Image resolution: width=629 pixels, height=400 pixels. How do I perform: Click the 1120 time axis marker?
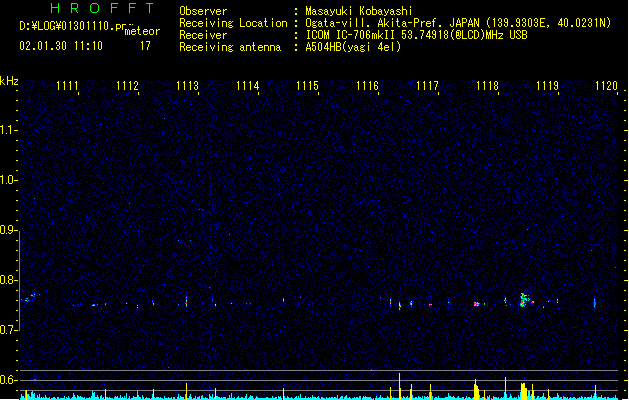coord(606,86)
